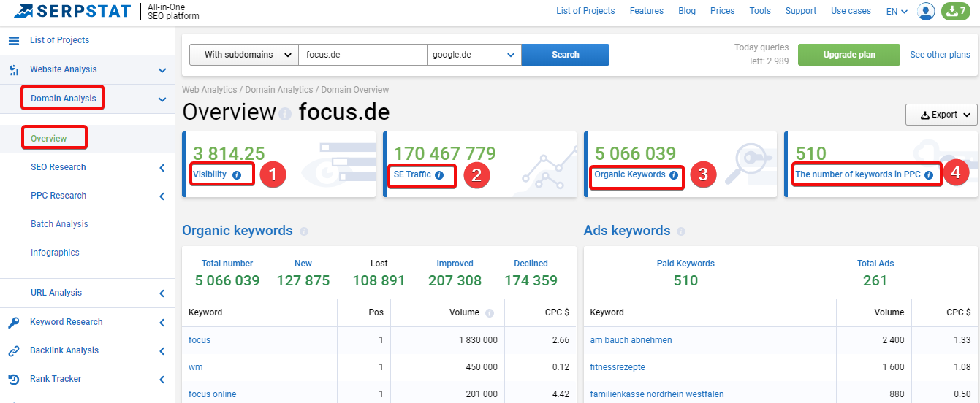Click New 127 875 keywords stat
Image resolution: width=980 pixels, height=403 pixels.
click(x=303, y=273)
